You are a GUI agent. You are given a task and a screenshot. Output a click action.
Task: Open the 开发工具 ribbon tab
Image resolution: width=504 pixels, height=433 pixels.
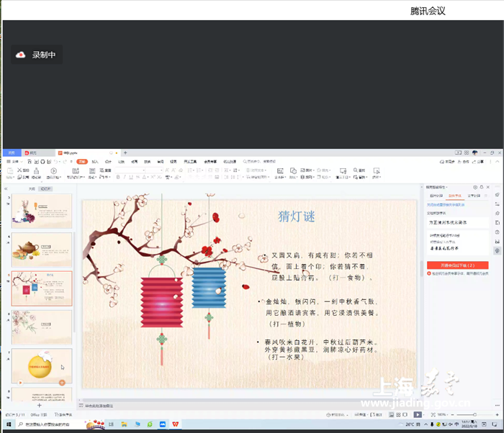[190, 162]
